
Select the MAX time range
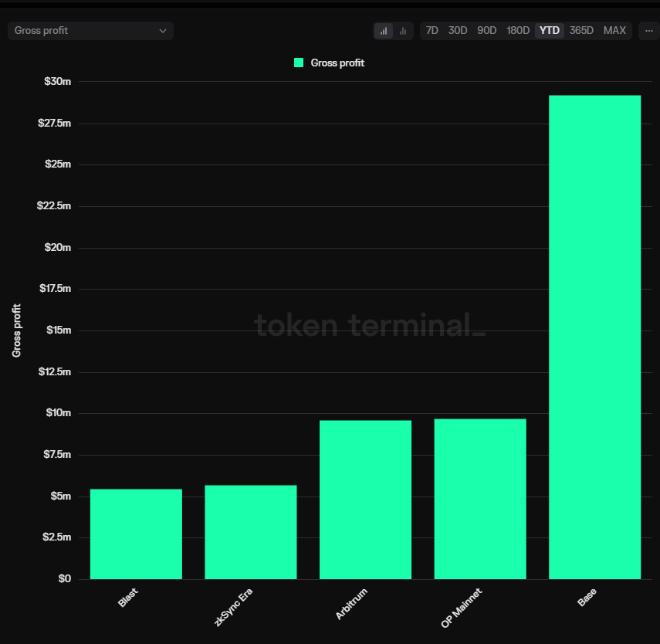pos(614,31)
